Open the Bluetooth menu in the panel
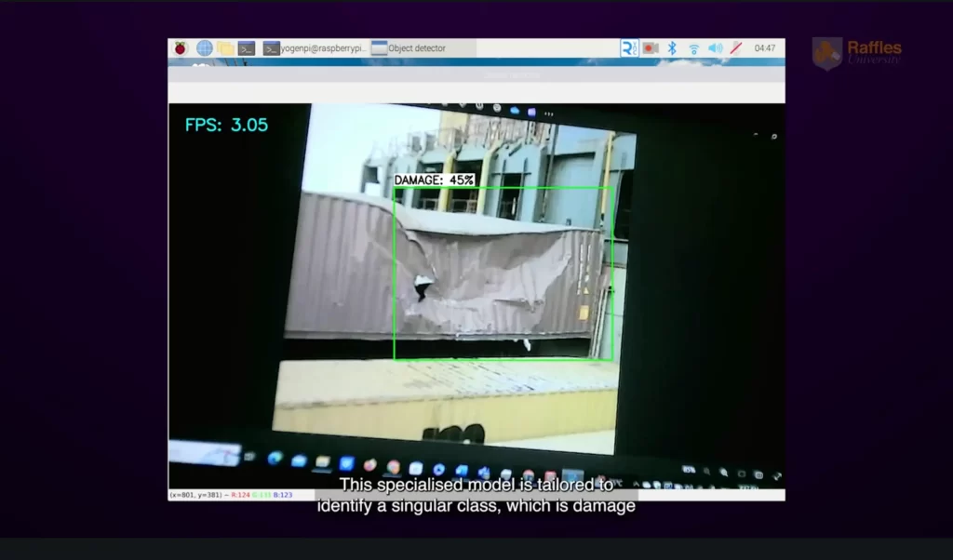The height and width of the screenshot is (560, 953). (672, 48)
